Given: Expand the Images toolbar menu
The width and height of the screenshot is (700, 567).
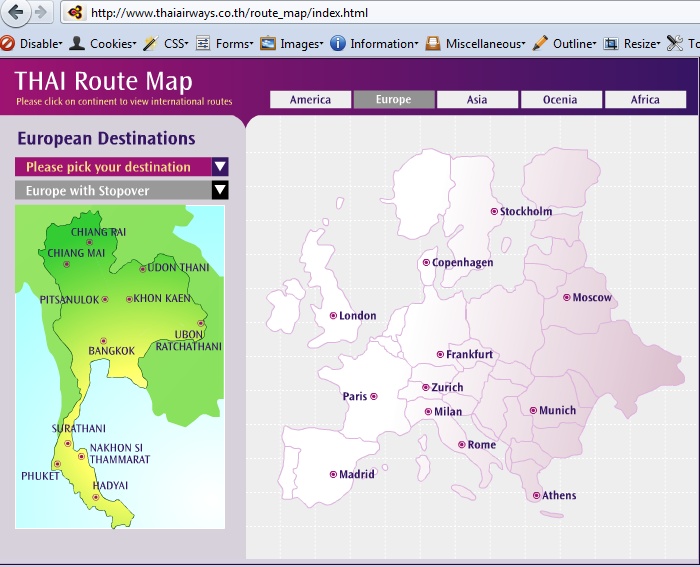Looking at the screenshot, I should (x=321, y=44).
